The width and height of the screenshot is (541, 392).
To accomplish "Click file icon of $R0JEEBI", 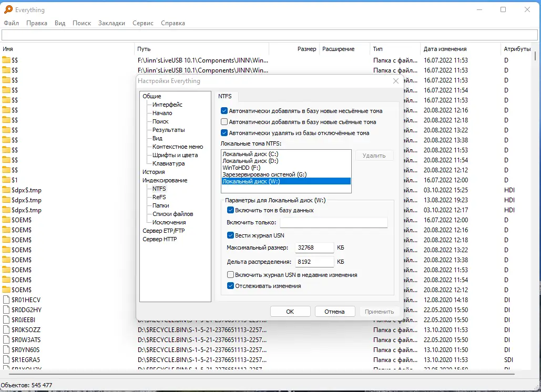I will (x=6, y=319).
